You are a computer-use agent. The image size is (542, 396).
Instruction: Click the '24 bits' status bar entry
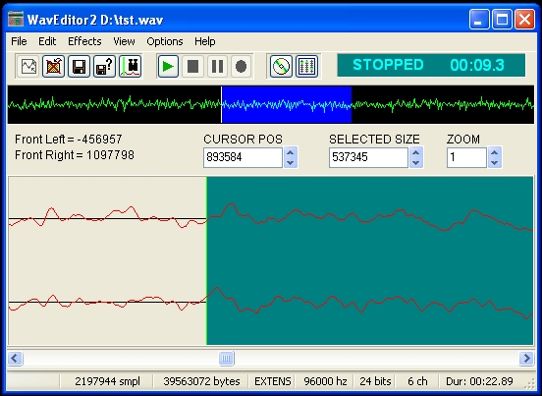(x=375, y=381)
